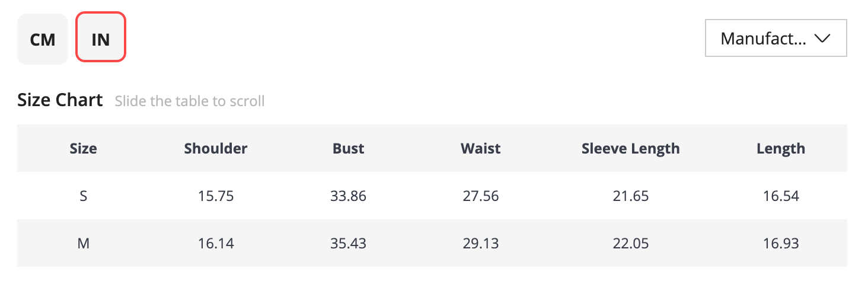Click the 'Slide the table to scroll' hint
The image size is (868, 281).
tap(190, 101)
